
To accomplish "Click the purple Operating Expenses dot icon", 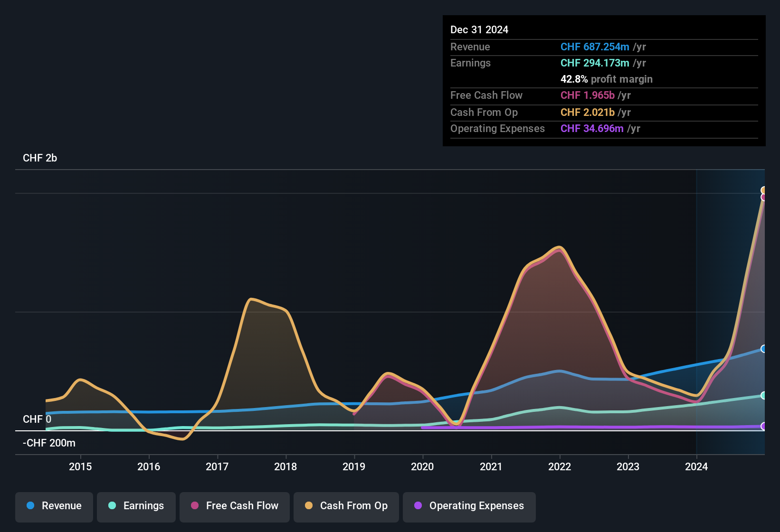I will [417, 506].
